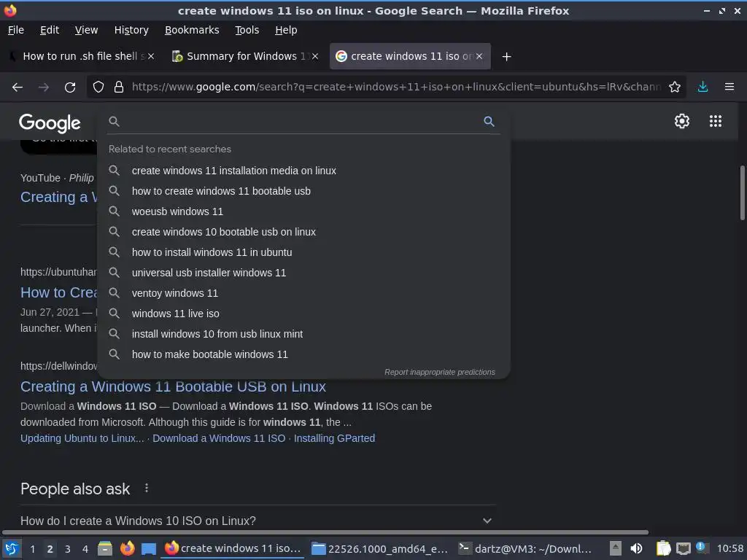The height and width of the screenshot is (560, 747).
Task: Open Google quick settings gear
Action: tap(682, 121)
